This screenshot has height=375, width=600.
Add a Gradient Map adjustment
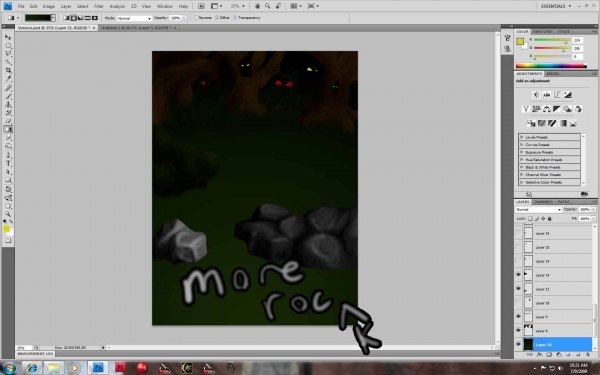tap(562, 123)
